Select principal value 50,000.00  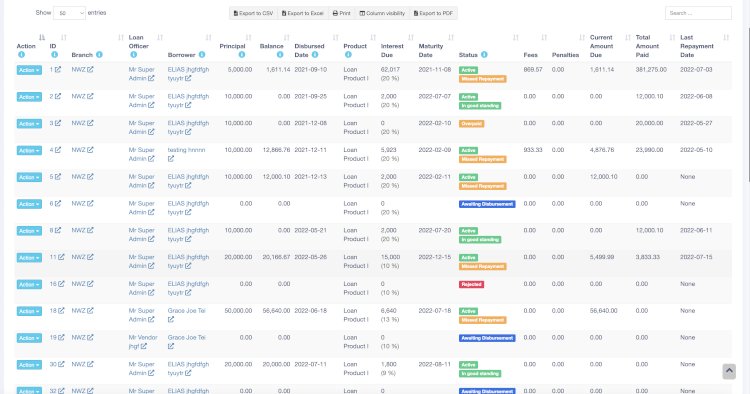click(238, 310)
